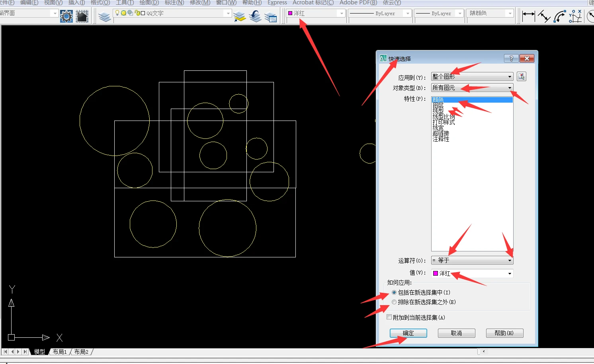This screenshot has width=594, height=364.
Task: Toggle the QQ文字 layer freeze sun icon
Action: [123, 13]
